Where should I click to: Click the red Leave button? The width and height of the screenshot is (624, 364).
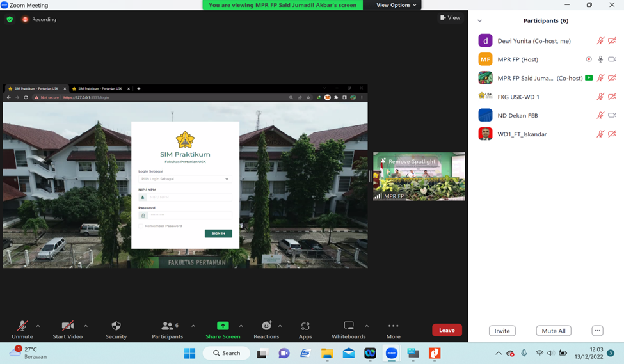click(x=447, y=330)
